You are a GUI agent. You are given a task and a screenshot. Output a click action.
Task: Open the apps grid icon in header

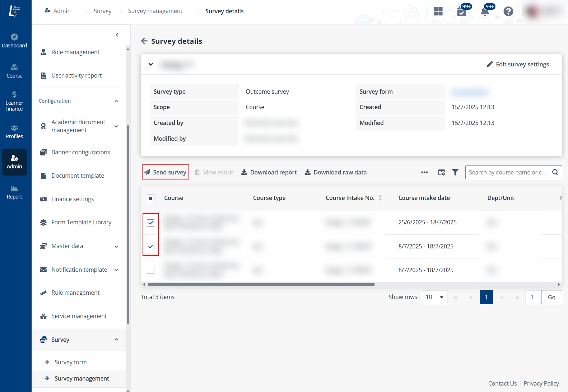pyautogui.click(x=438, y=11)
